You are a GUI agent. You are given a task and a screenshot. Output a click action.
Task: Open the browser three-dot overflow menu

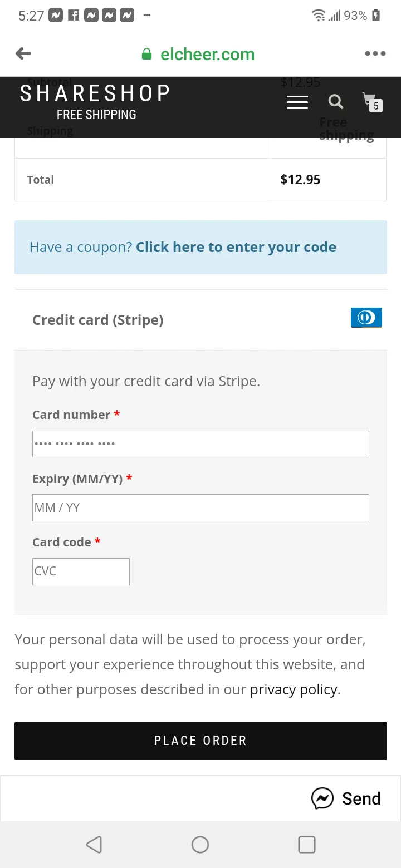[x=375, y=53]
